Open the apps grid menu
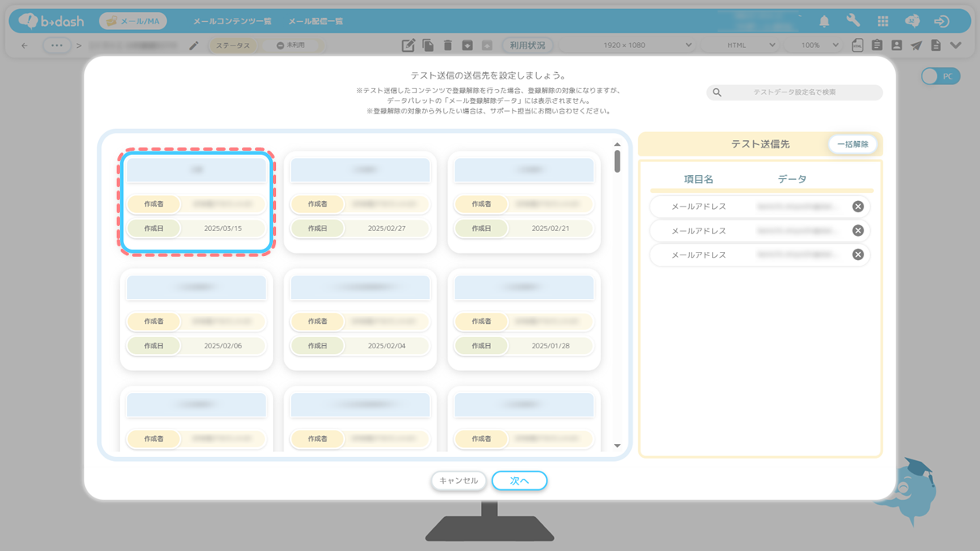 coord(883,21)
